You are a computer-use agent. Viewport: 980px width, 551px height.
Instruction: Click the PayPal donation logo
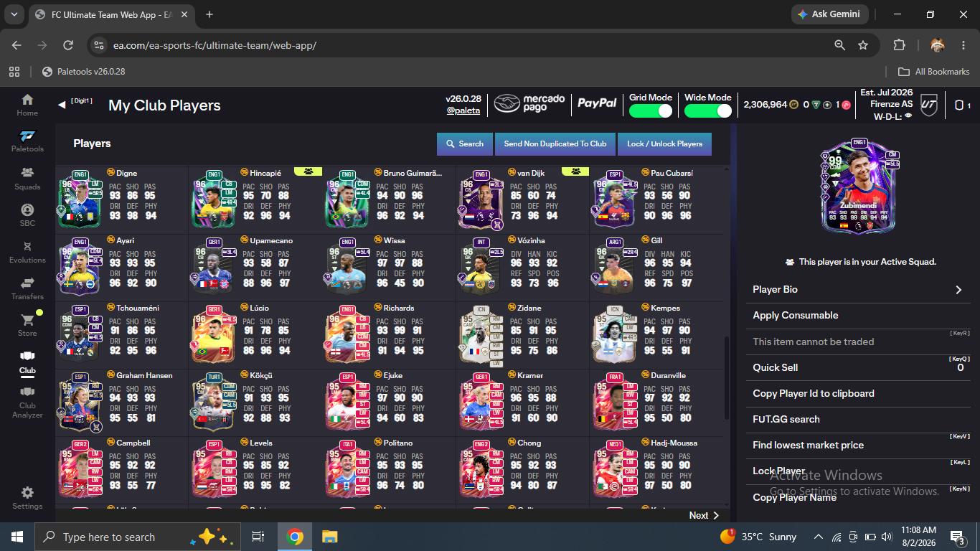pos(597,103)
